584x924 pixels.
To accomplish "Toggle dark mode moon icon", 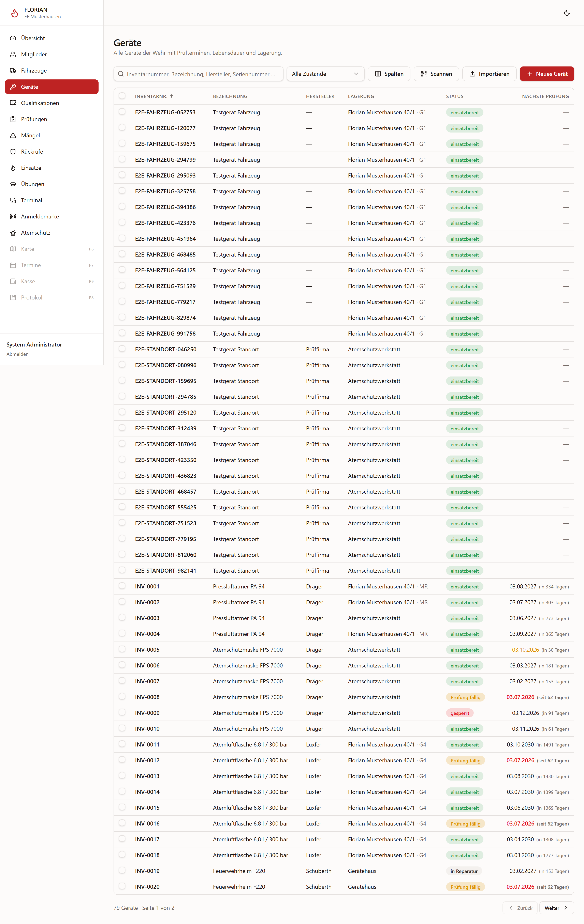I will [567, 13].
